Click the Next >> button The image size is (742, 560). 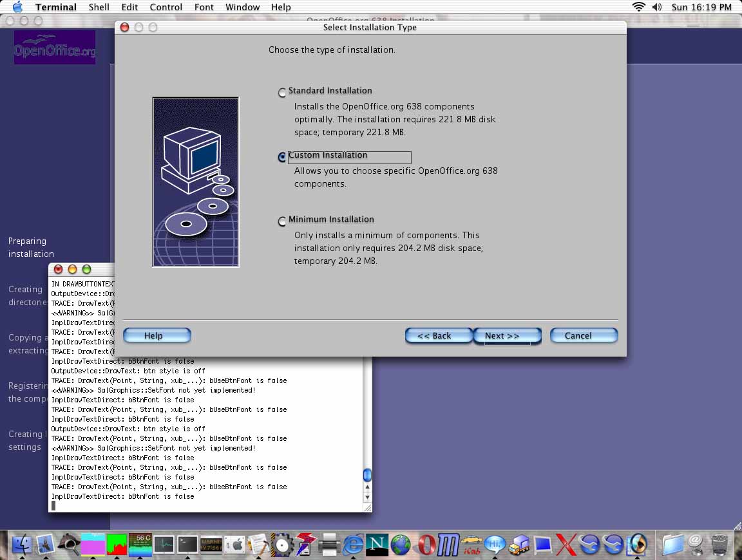click(508, 335)
